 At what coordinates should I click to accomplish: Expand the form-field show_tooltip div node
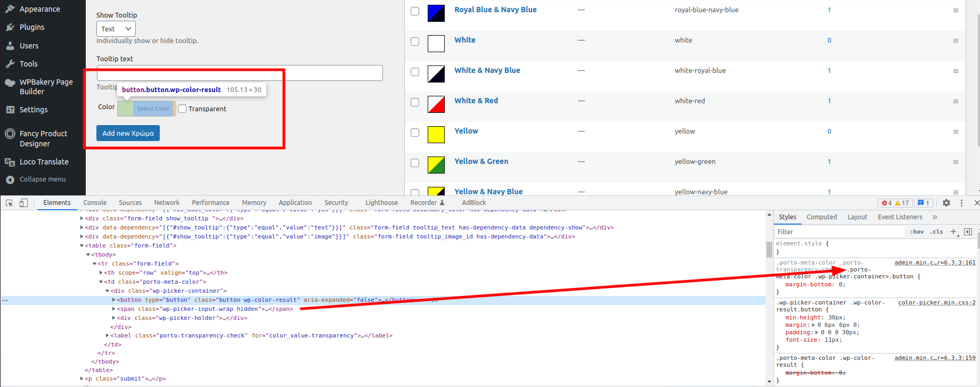pos(82,218)
